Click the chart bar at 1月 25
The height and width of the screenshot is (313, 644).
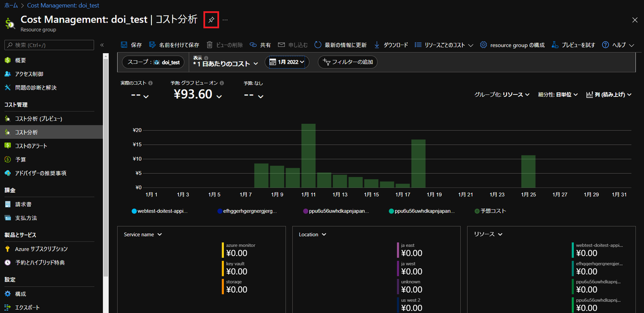click(x=529, y=171)
